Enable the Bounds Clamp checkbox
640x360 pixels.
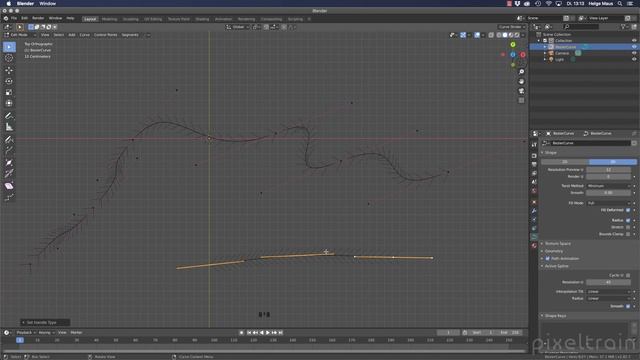(628, 234)
